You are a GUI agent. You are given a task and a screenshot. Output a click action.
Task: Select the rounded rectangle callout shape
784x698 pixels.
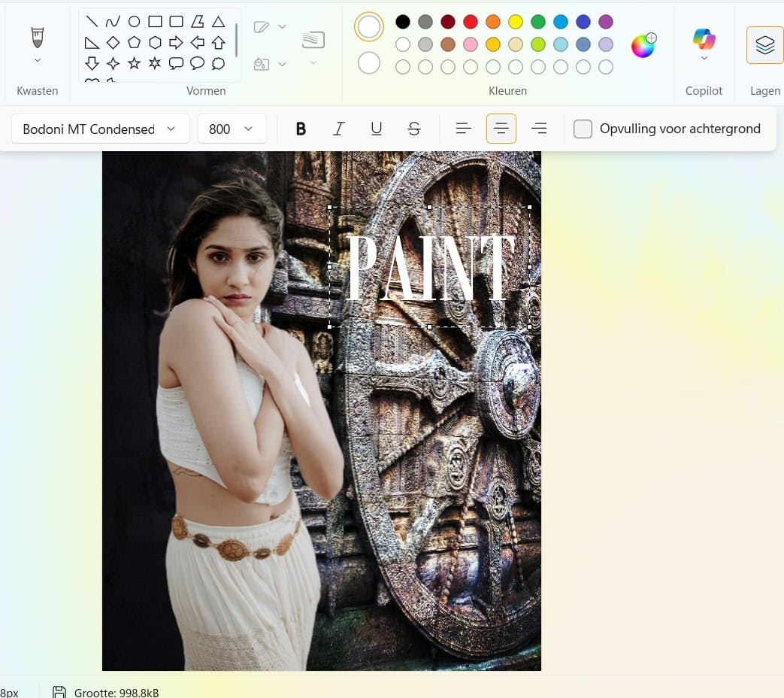click(x=176, y=63)
